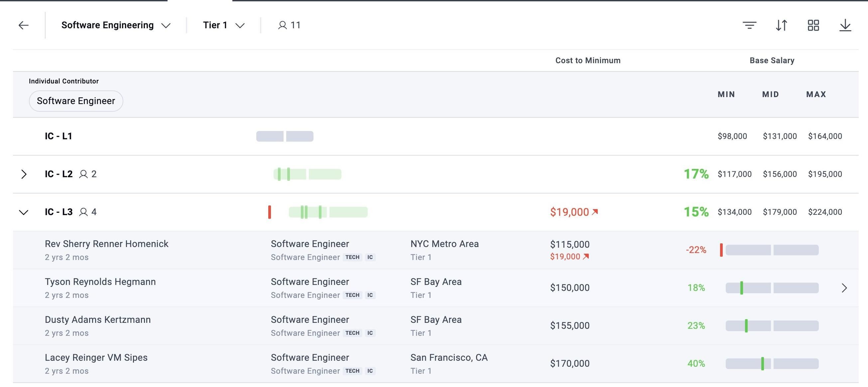Screen dimensions: 868x387
Task: Click Tyson Reynolds Hegmann row chevron
Action: (844, 288)
